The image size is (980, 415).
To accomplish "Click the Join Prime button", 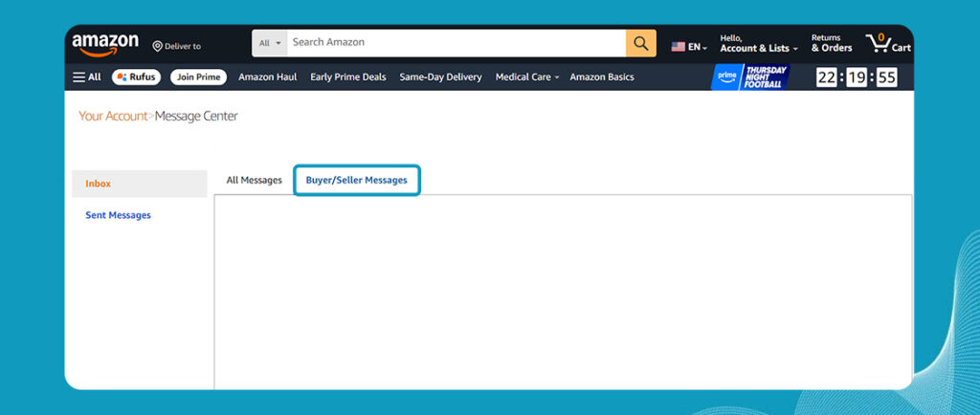I will tap(199, 77).
